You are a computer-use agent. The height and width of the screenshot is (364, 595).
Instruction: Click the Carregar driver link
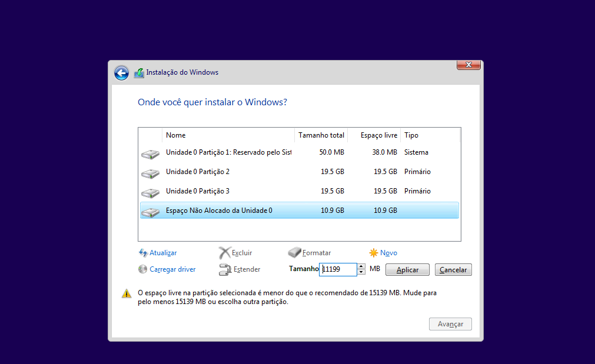[x=172, y=269]
